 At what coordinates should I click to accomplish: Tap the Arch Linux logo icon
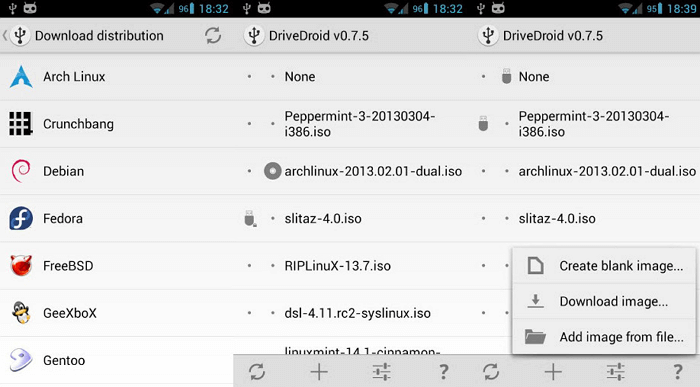[x=21, y=76]
